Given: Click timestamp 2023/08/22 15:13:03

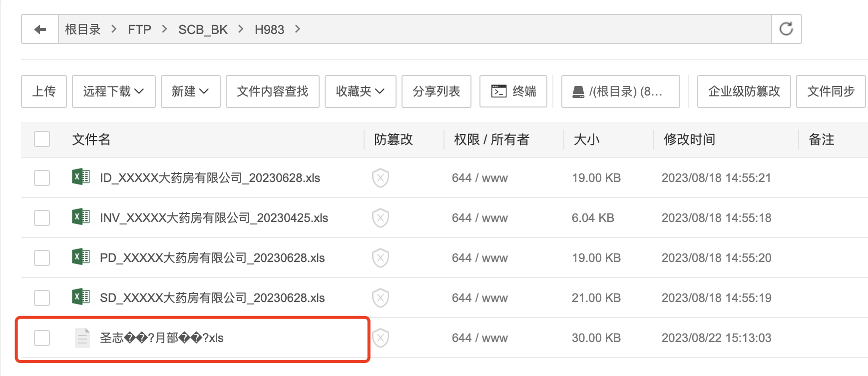Looking at the screenshot, I should pos(716,338).
